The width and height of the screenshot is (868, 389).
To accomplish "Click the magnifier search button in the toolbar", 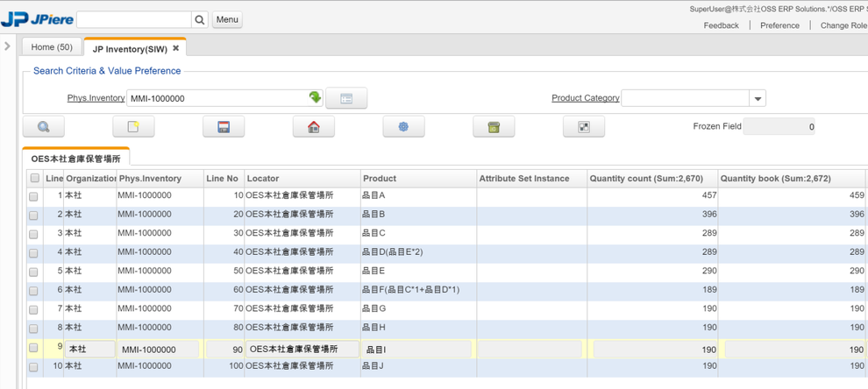I will coord(44,127).
